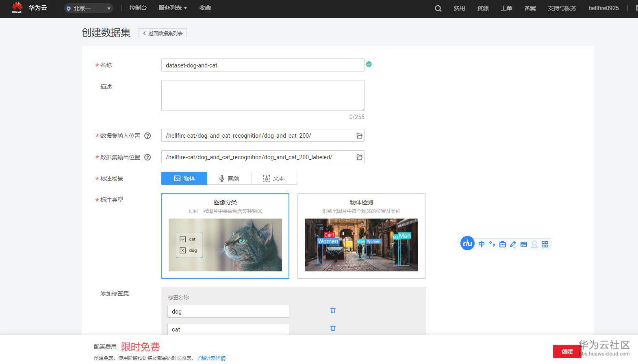Open the ICP filing menu item
638x364 pixels.
[530, 8]
